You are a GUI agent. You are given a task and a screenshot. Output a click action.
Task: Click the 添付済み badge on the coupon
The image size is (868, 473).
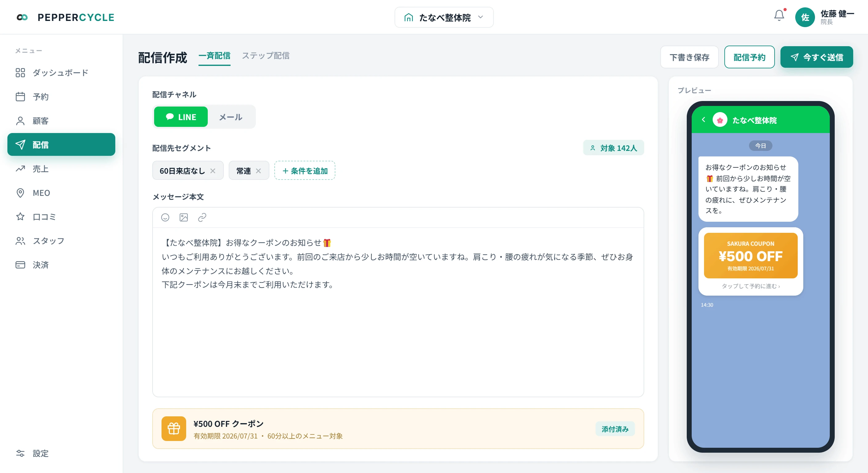[x=615, y=429]
